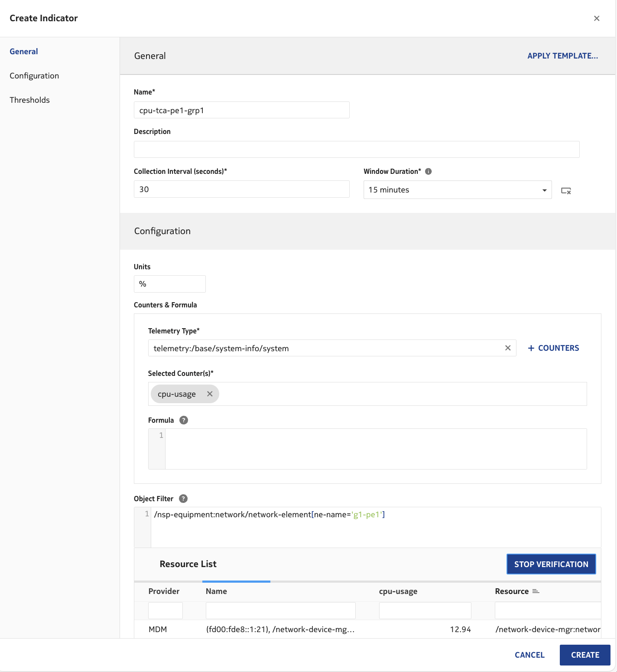Expand the Window Duration dropdown
617x672 pixels.
click(x=544, y=190)
